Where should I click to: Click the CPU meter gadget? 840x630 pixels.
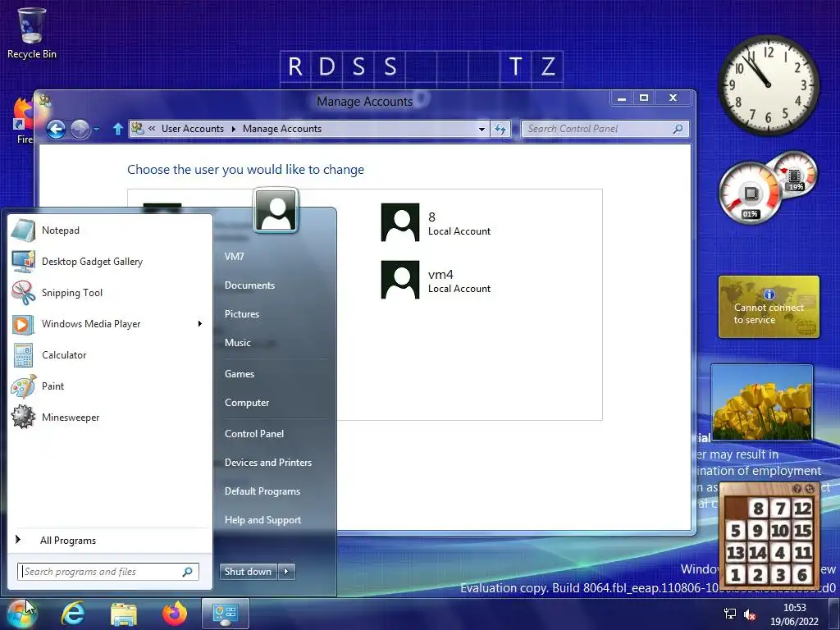click(x=750, y=193)
